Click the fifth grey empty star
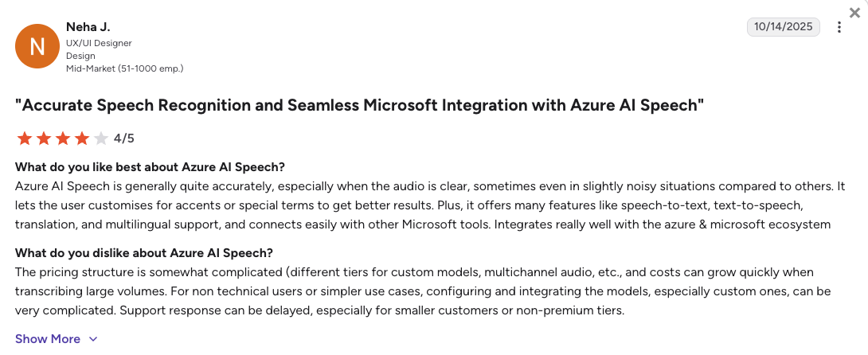 click(101, 138)
